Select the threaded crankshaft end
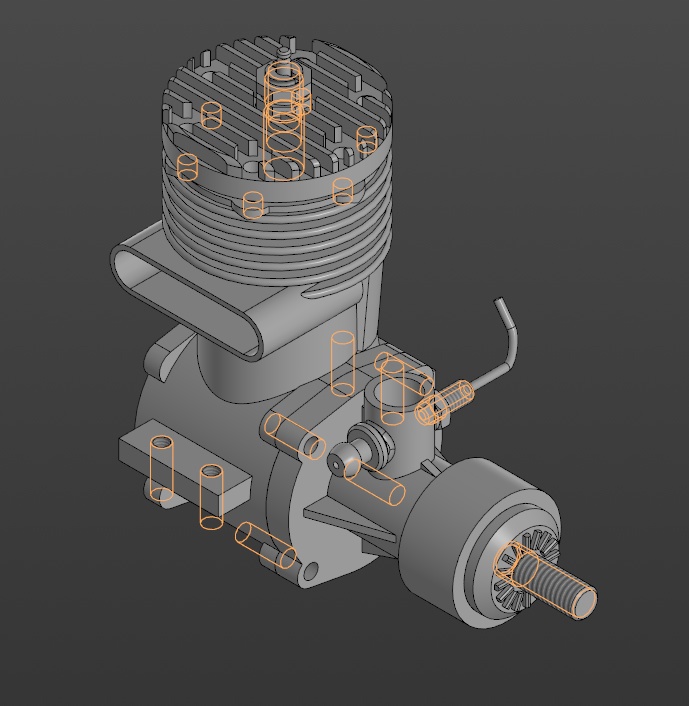The image size is (689, 706). (555, 587)
